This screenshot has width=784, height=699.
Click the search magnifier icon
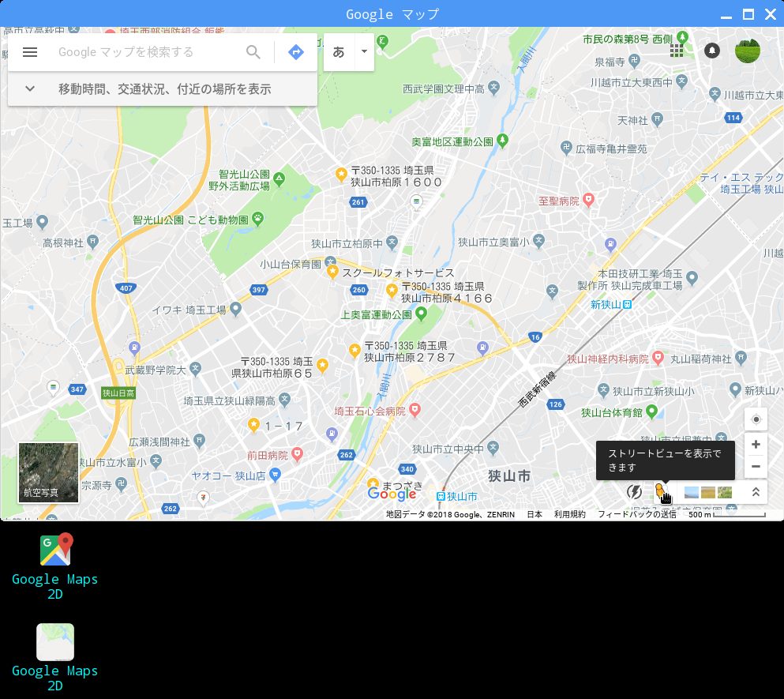point(253,52)
